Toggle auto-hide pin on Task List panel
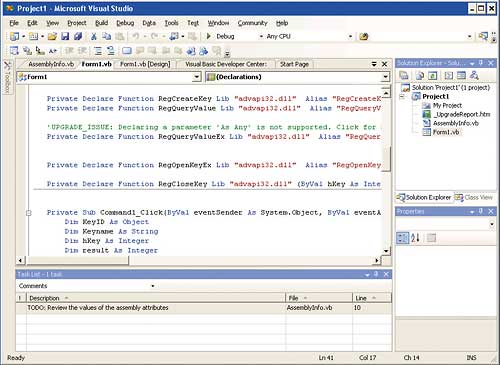The image size is (500, 365). pyautogui.click(x=376, y=274)
